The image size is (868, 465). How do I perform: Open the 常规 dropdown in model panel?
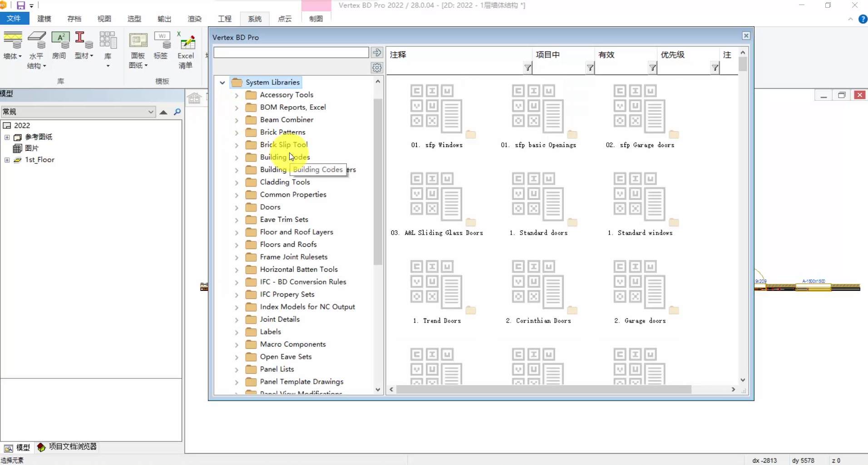click(78, 112)
